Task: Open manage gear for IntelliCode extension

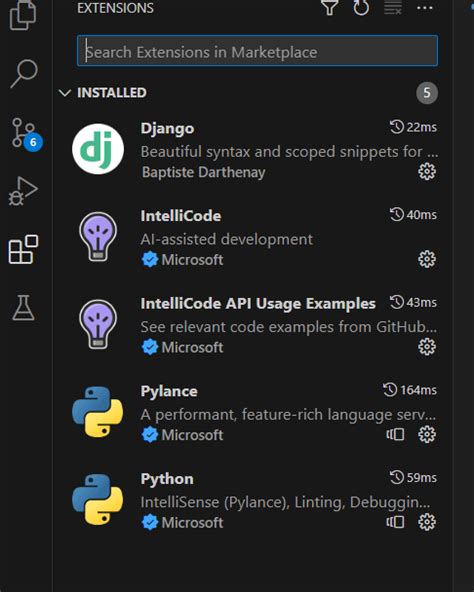Action: 427,259
